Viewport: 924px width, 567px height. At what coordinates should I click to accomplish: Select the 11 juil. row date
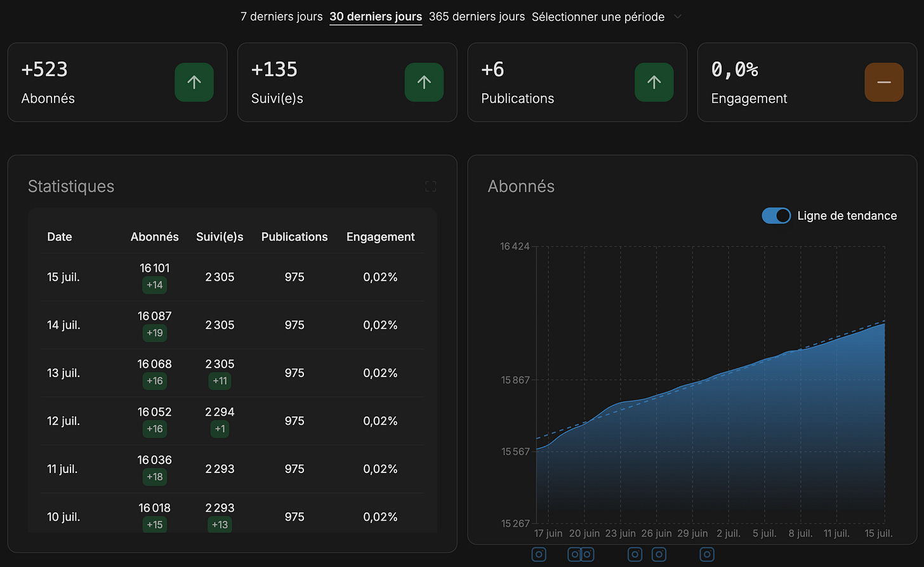click(62, 469)
